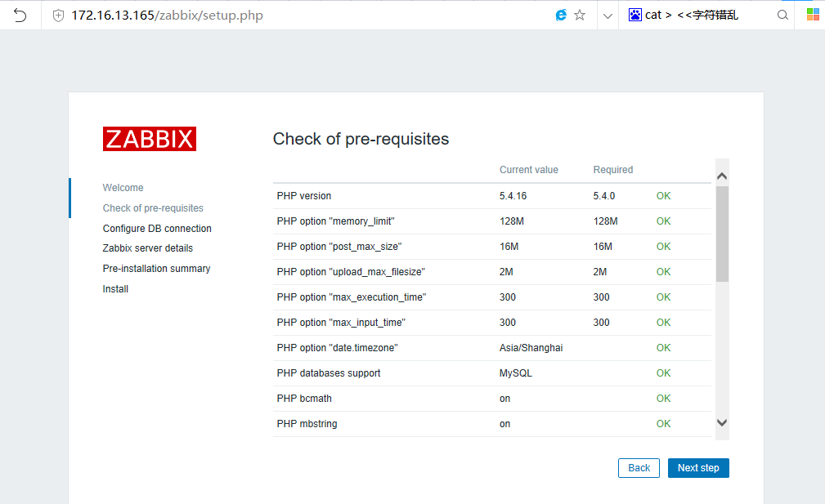Click PHP option "post_max_size" label
The width and height of the screenshot is (825, 504).
(x=339, y=247)
